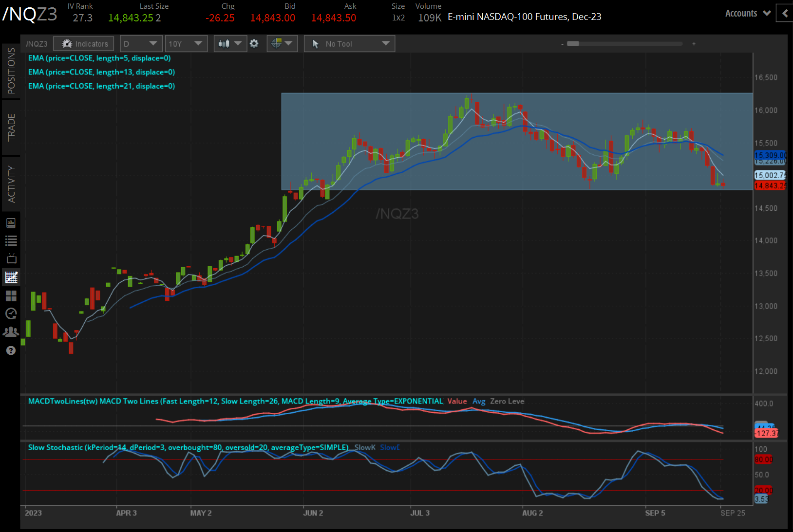The image size is (793, 532).
Task: Switch to the Positions side tab
Action: coord(11,71)
